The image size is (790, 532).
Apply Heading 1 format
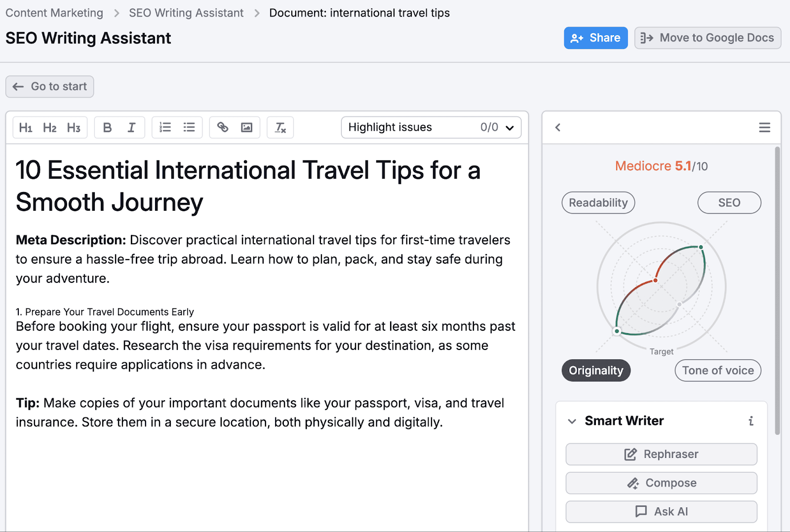(26, 128)
